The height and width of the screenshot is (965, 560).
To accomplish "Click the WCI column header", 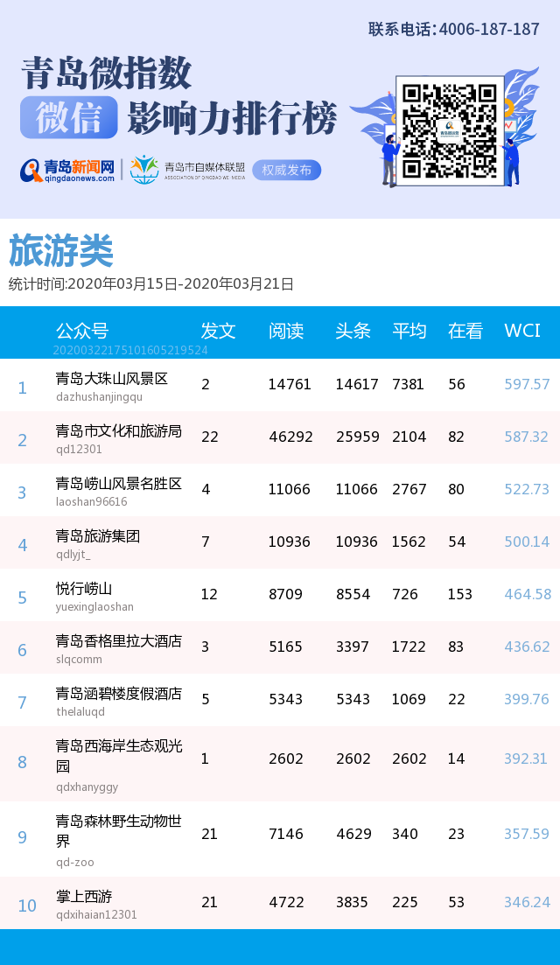I will [x=522, y=331].
